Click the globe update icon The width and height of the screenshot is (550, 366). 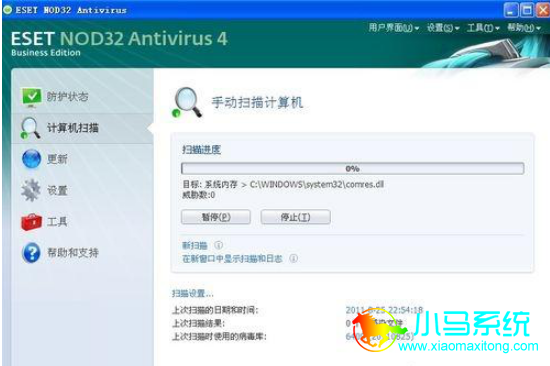pyautogui.click(x=32, y=159)
